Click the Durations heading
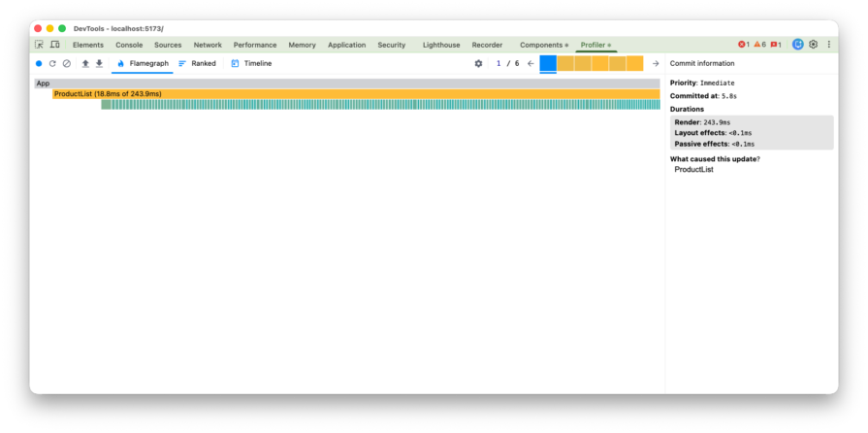 point(687,109)
